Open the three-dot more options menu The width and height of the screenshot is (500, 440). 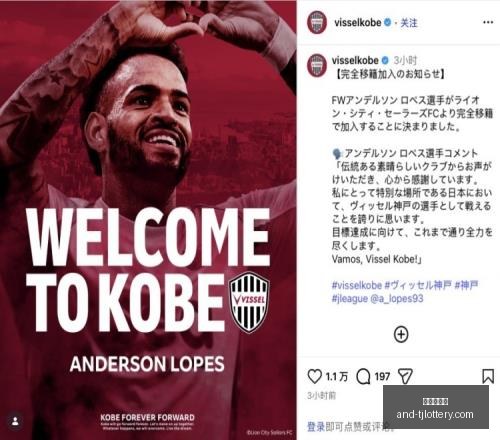[x=488, y=22]
